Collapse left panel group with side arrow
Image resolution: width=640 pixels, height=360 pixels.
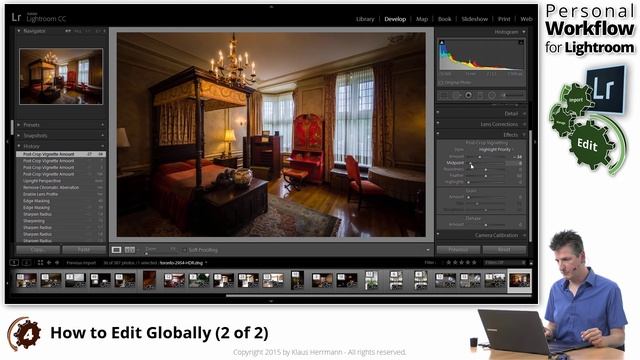tap(7, 142)
